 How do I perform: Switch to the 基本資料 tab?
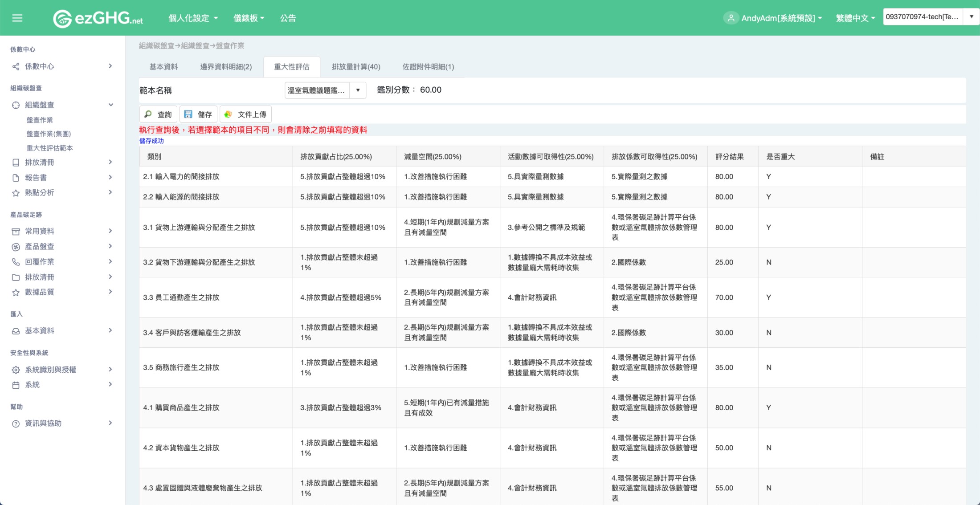pos(163,67)
